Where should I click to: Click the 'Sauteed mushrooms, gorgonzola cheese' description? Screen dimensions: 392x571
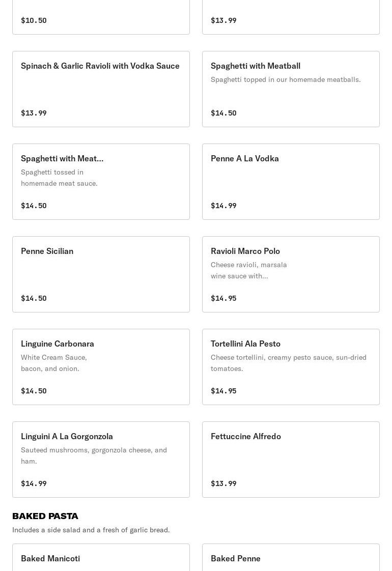pyautogui.click(x=94, y=455)
